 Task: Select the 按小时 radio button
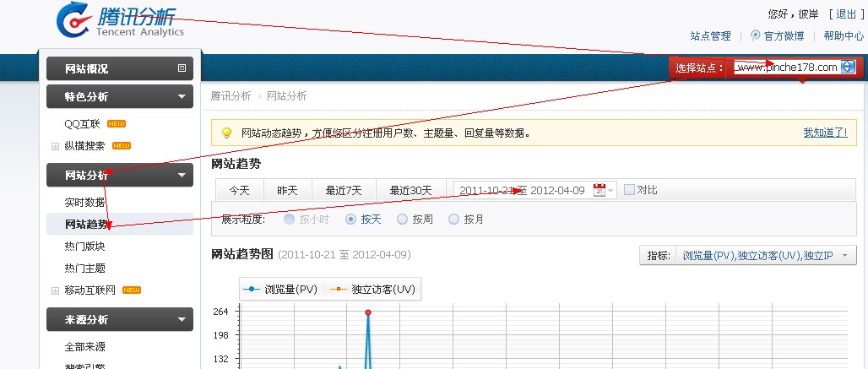289,219
